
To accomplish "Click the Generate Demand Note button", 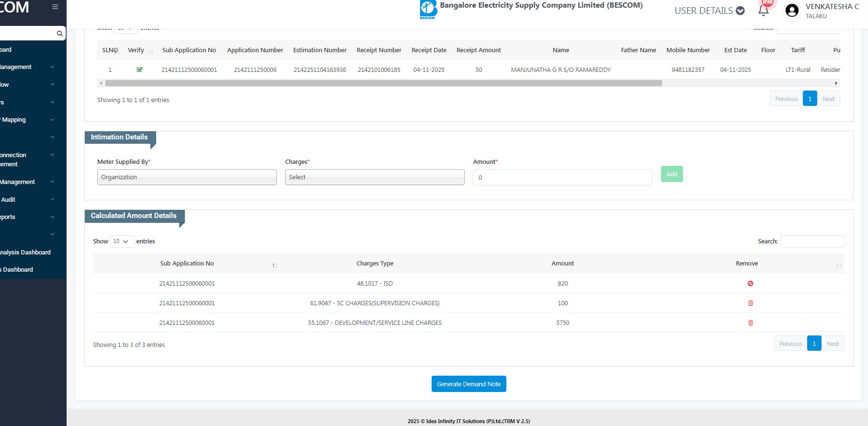I will 468,384.
